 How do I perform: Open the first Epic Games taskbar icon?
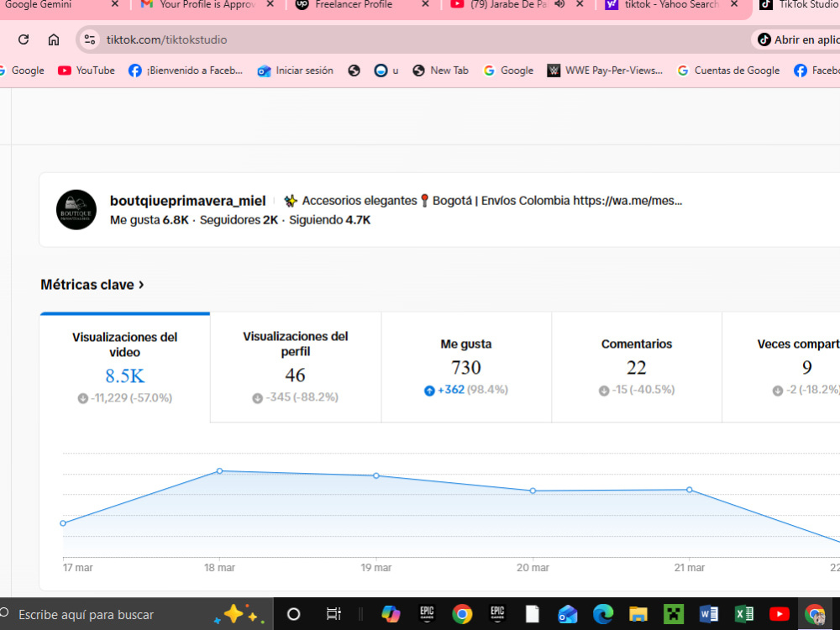tap(427, 615)
